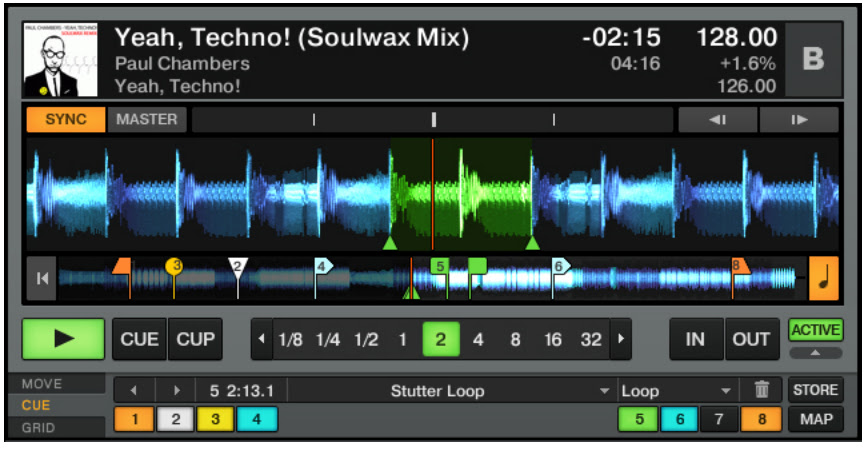Screen dimensions: 864x450
Task: Select loop size 16
Action: 553,339
